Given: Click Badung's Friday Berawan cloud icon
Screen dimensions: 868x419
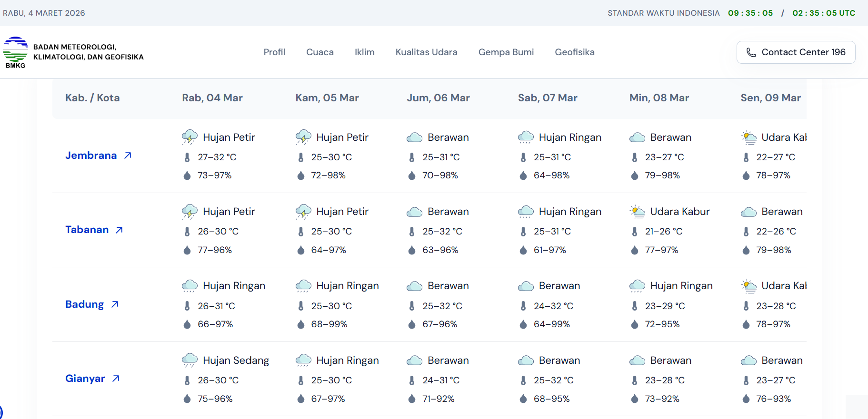Looking at the screenshot, I should point(414,286).
